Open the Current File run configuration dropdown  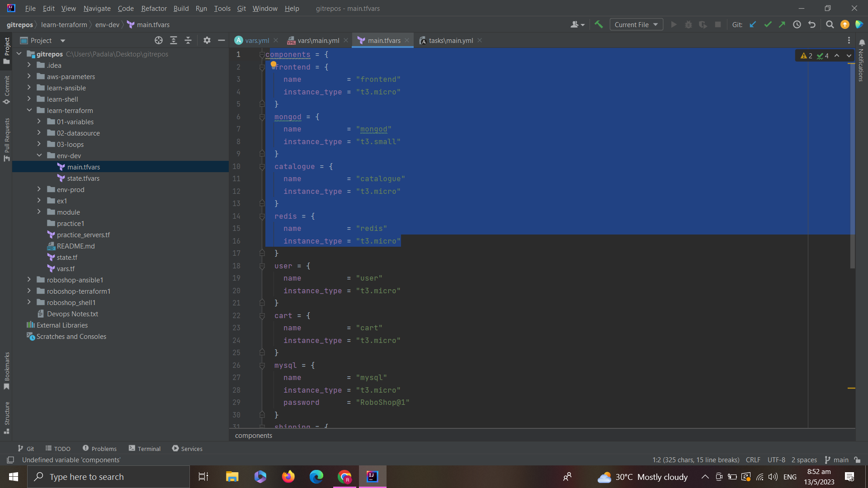636,24
